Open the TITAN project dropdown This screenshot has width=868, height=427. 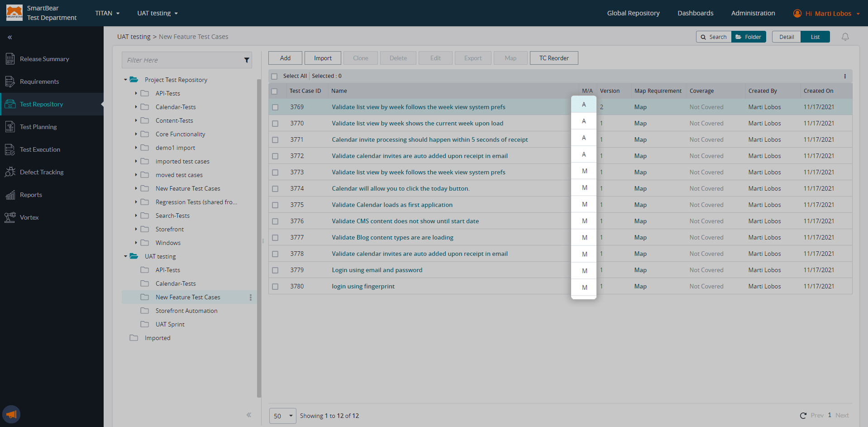pyautogui.click(x=107, y=13)
